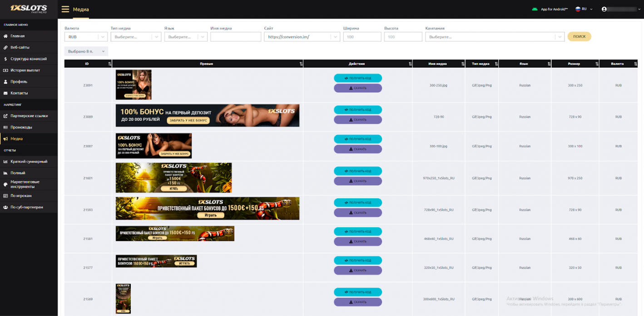Get code for media ID 21569
The image size is (644, 316).
tap(358, 292)
